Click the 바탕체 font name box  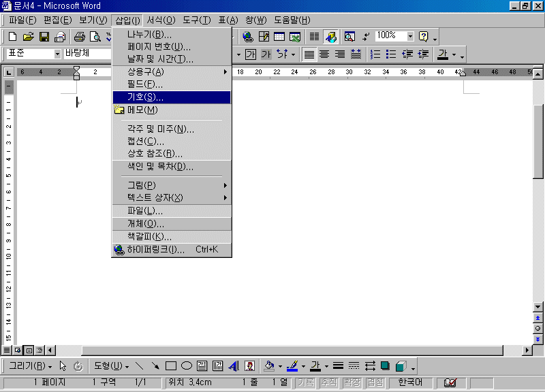click(x=88, y=54)
